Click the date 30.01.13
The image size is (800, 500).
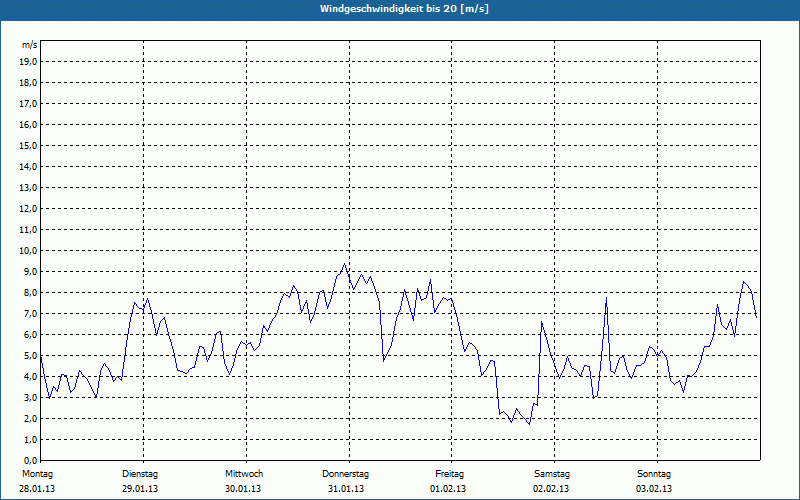tap(243, 489)
